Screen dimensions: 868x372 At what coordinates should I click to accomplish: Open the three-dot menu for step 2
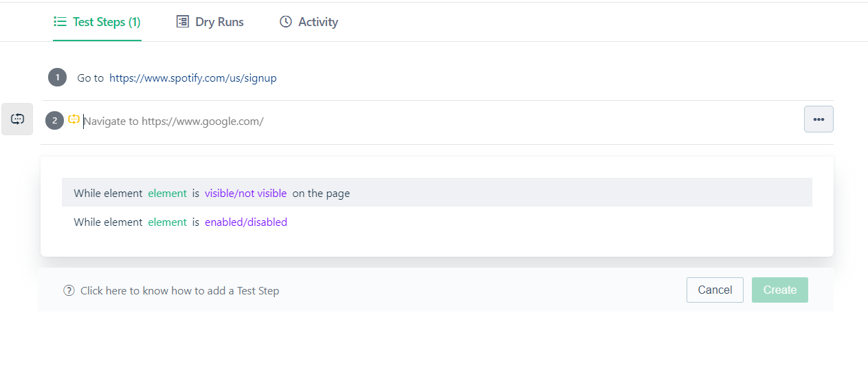click(819, 119)
